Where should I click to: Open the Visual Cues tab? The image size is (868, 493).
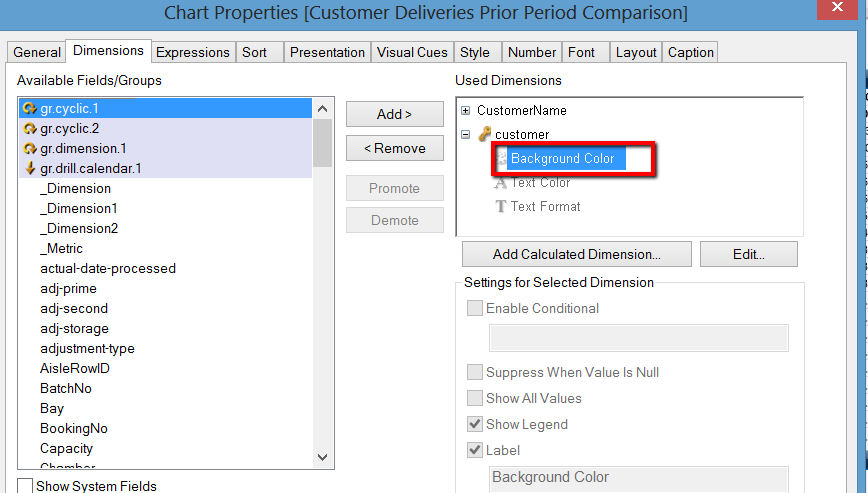412,52
